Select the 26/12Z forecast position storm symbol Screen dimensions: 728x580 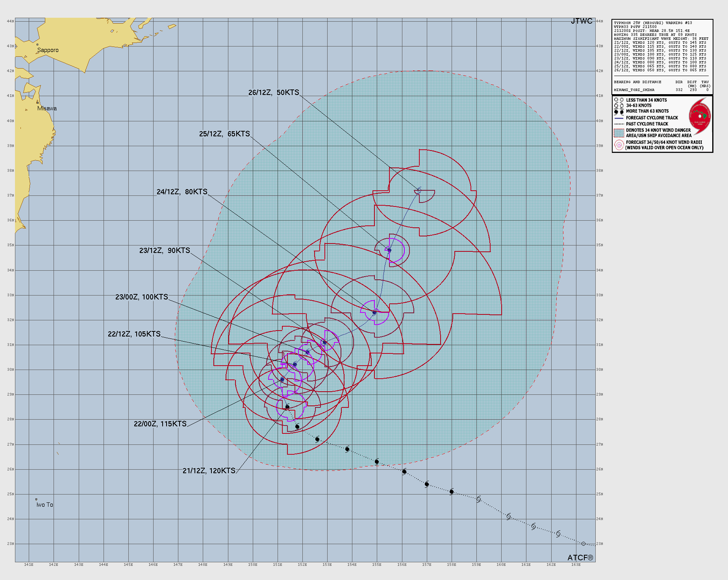[x=419, y=191]
